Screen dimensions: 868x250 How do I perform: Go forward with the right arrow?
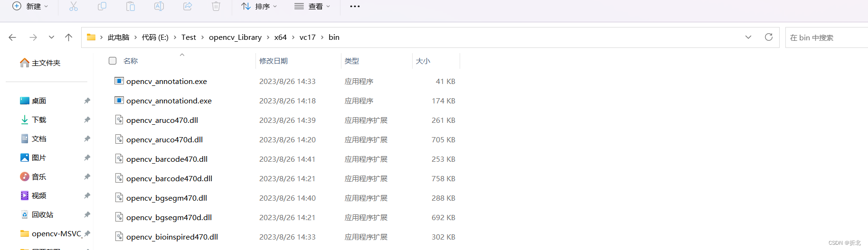33,37
